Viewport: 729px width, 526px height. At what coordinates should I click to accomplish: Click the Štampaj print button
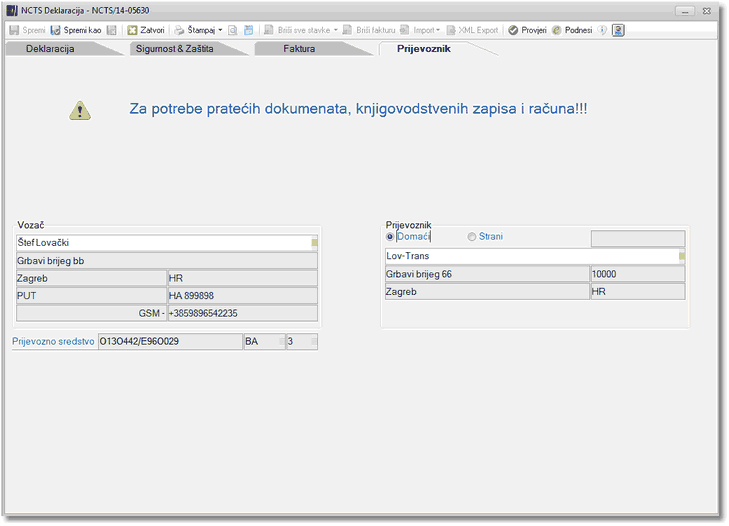point(195,30)
